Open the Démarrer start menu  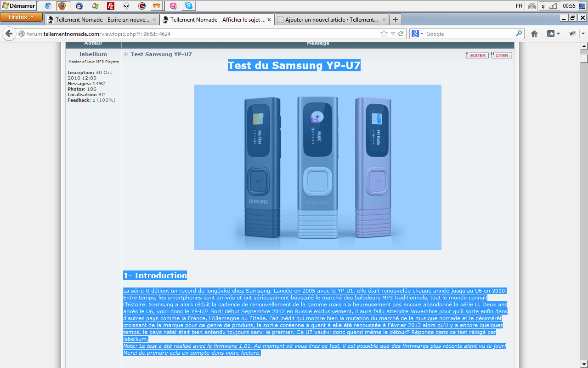tap(19, 6)
